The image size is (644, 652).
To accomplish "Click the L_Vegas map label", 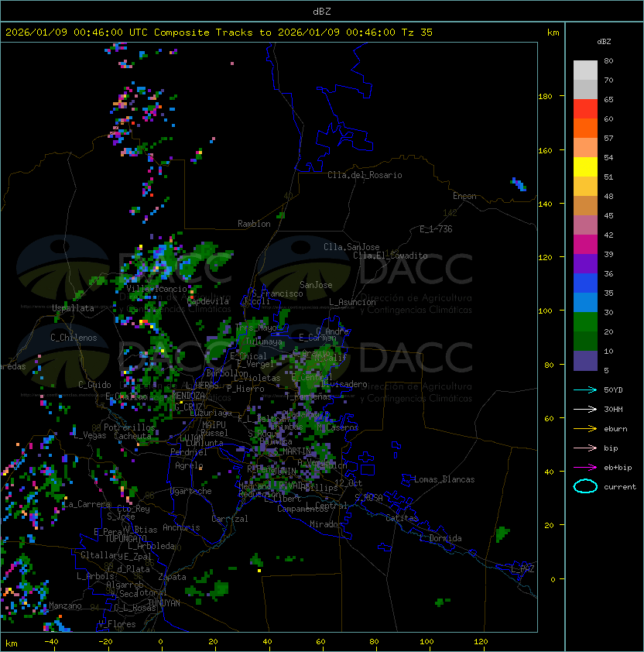I will coord(90,435).
